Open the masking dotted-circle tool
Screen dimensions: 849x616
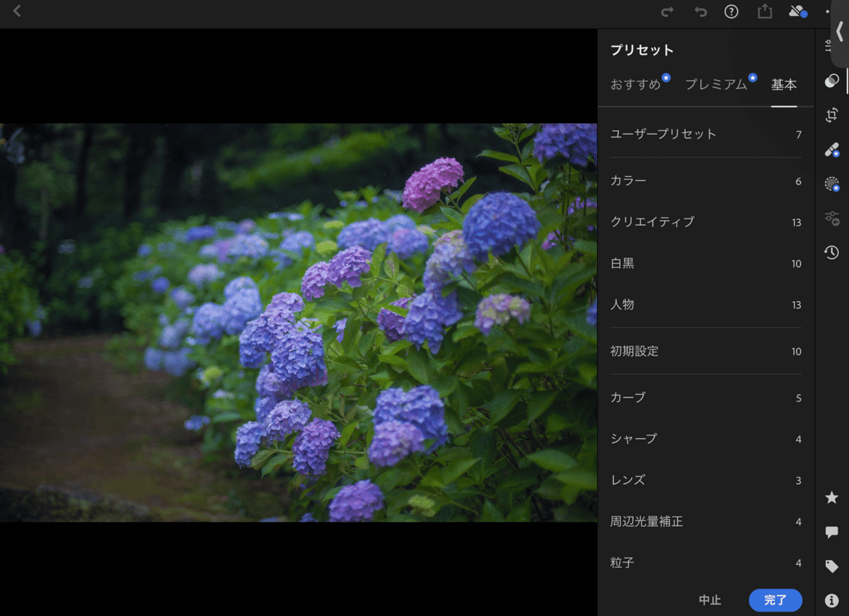click(832, 184)
